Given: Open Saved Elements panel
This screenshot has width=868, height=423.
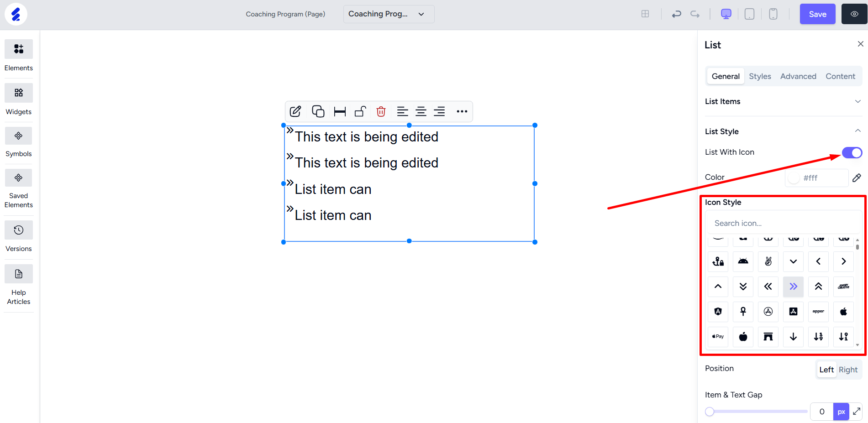Looking at the screenshot, I should (19, 188).
